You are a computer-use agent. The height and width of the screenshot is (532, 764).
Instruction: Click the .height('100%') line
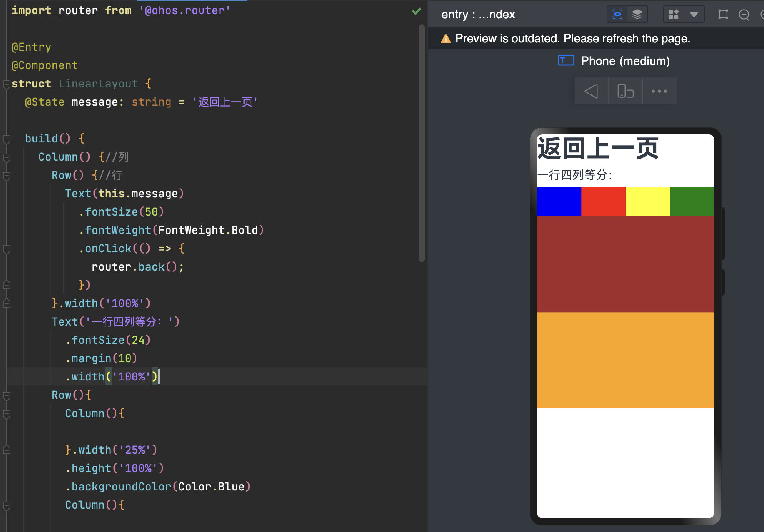(115, 468)
